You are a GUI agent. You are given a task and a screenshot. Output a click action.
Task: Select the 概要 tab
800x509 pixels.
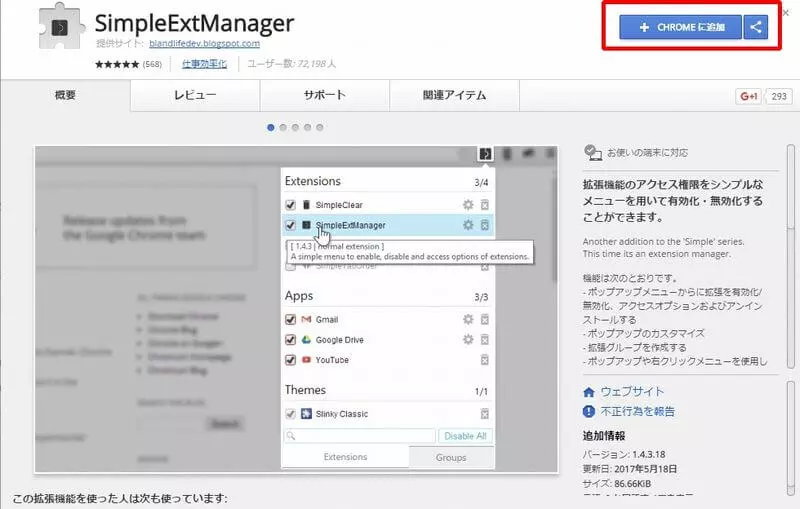pos(65,95)
